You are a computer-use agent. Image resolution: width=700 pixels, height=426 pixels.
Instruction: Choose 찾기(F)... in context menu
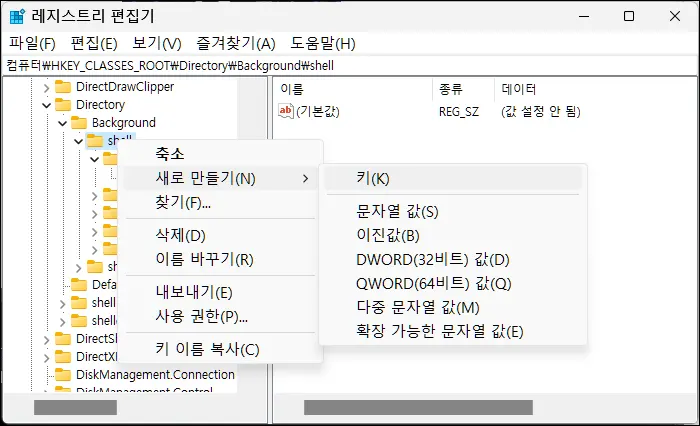pos(221,202)
